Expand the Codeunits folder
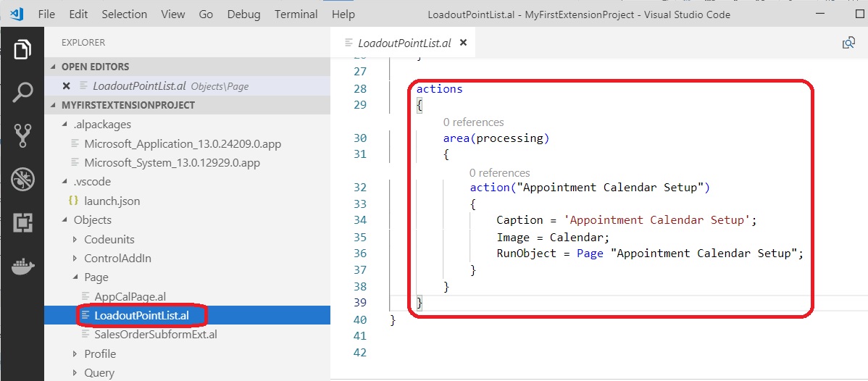 (109, 239)
